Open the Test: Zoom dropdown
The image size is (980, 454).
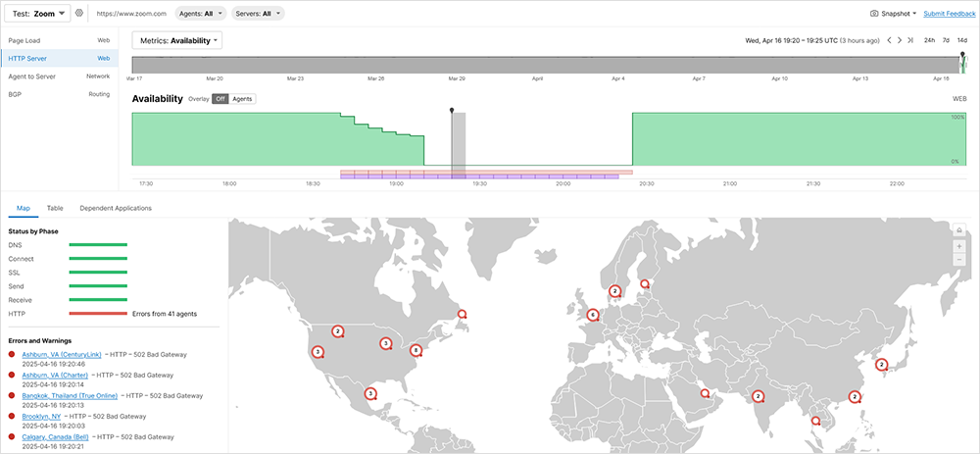coord(39,14)
